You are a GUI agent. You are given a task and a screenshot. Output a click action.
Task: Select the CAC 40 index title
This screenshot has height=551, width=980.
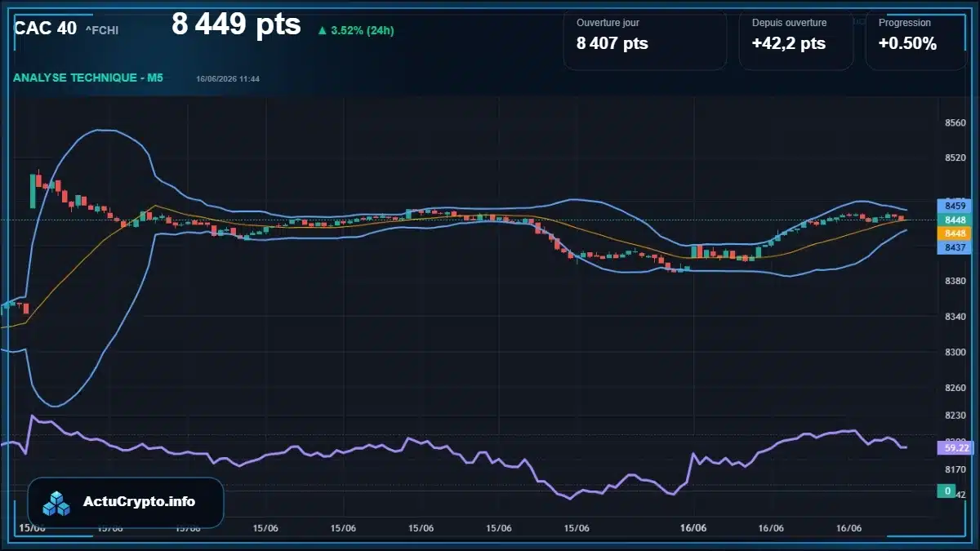(x=46, y=29)
